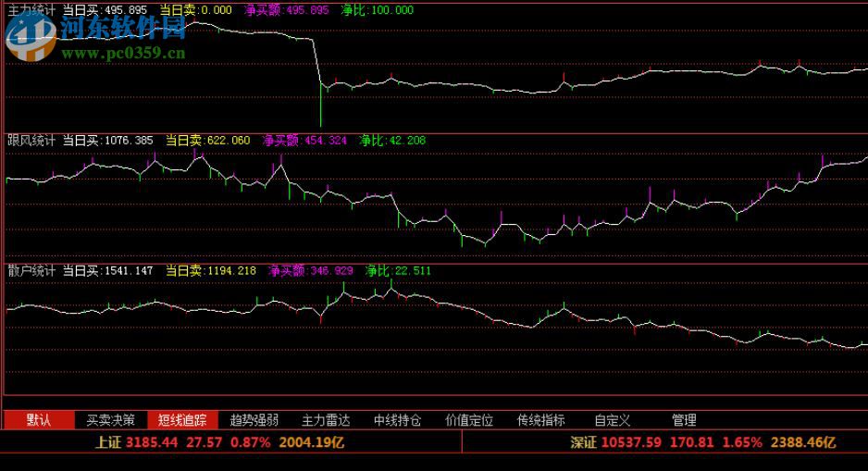Click 上证 change value 27.57
The height and width of the screenshot is (471, 868).
pyautogui.click(x=204, y=442)
